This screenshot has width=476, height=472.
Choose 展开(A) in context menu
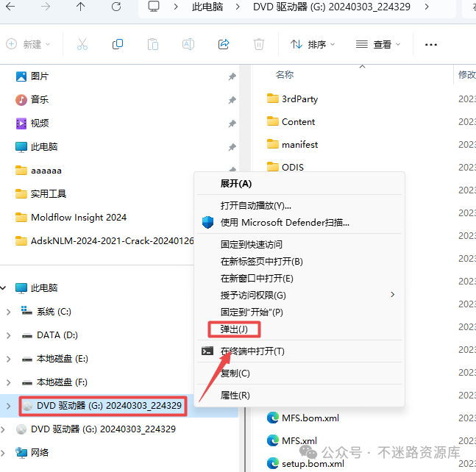click(x=236, y=184)
